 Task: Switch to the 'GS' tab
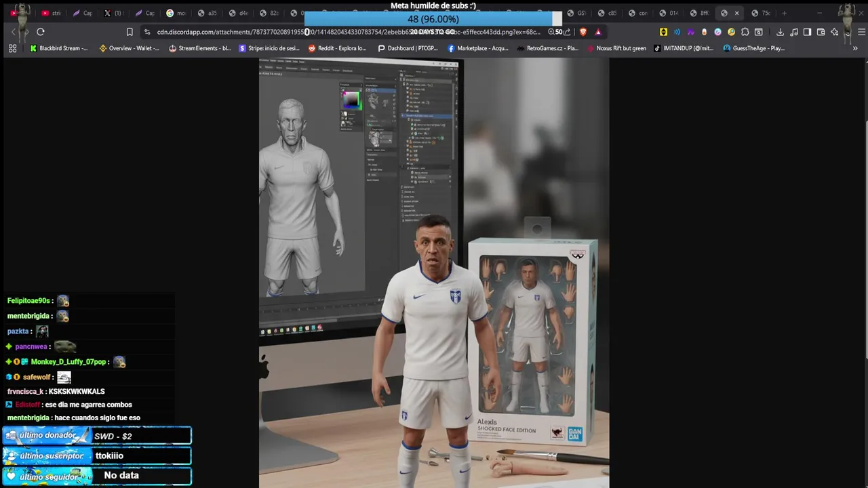pos(576,13)
